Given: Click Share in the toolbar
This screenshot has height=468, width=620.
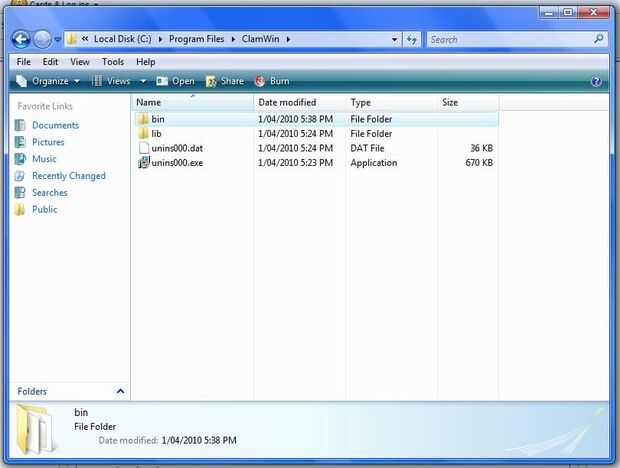Looking at the screenshot, I should coord(225,81).
